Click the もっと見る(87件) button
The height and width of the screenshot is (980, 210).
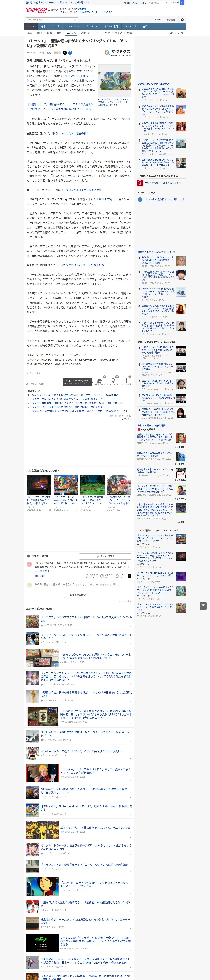79,595
